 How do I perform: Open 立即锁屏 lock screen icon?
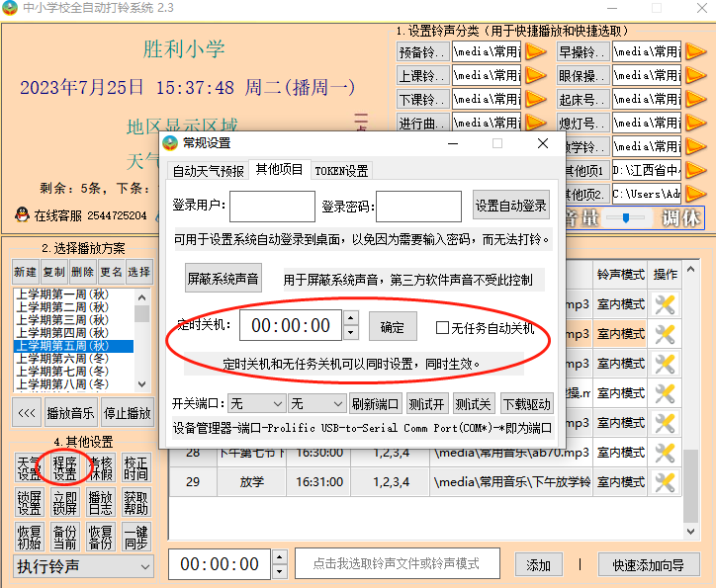(64, 502)
